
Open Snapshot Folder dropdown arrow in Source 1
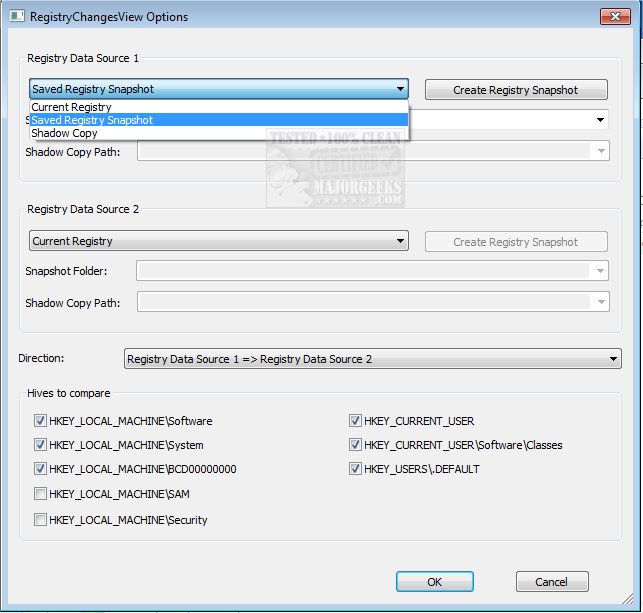click(600, 120)
